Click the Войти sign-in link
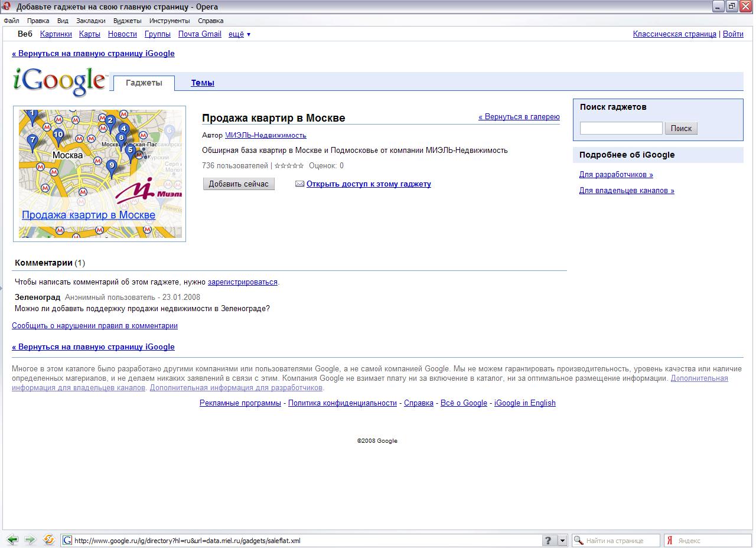 [733, 34]
